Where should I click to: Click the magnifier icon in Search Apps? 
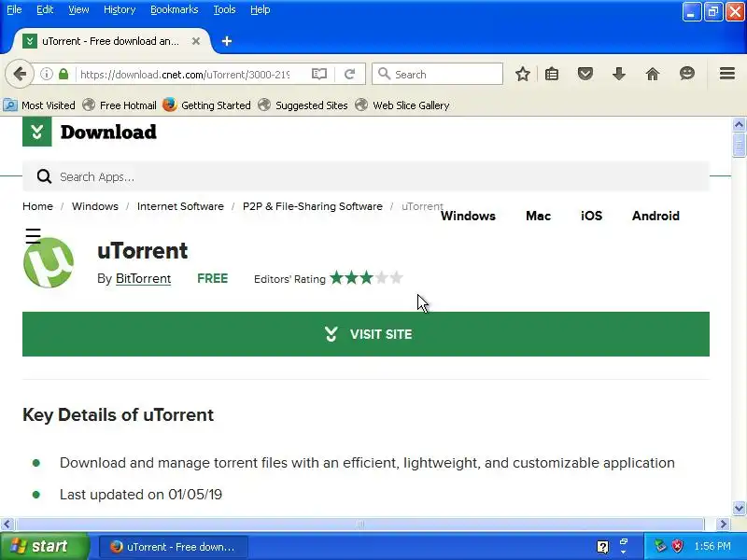click(x=44, y=176)
